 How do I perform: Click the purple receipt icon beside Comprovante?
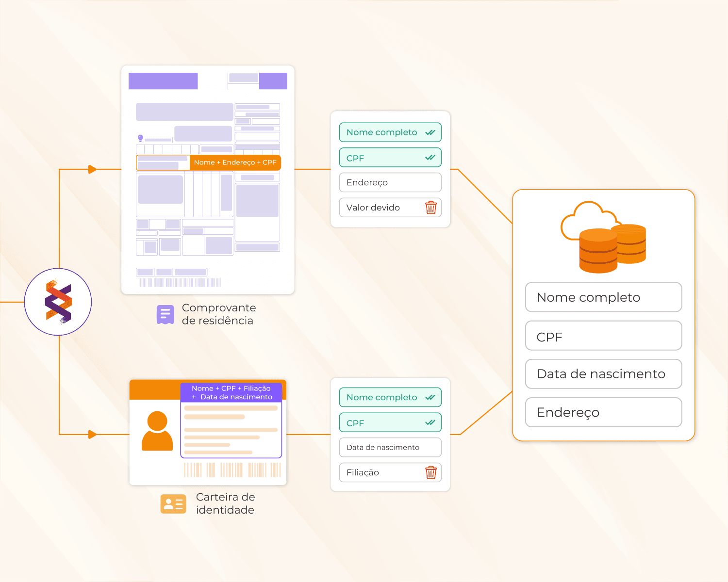click(165, 314)
